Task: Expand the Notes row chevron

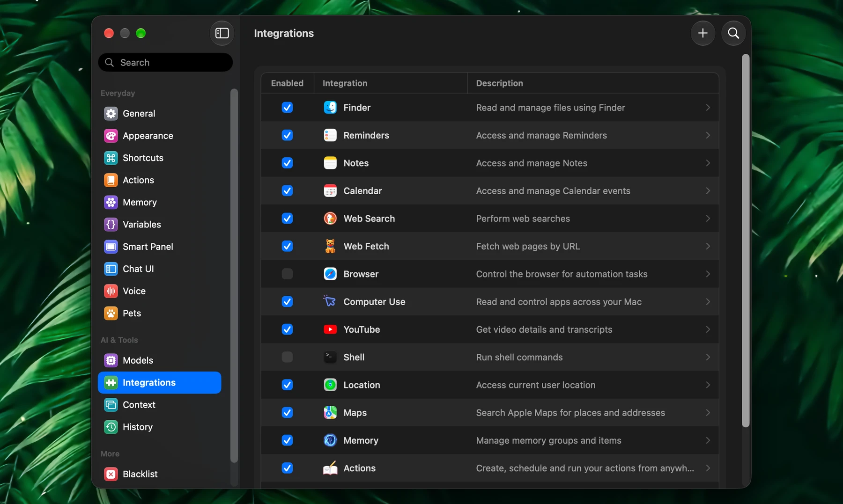Action: tap(708, 163)
